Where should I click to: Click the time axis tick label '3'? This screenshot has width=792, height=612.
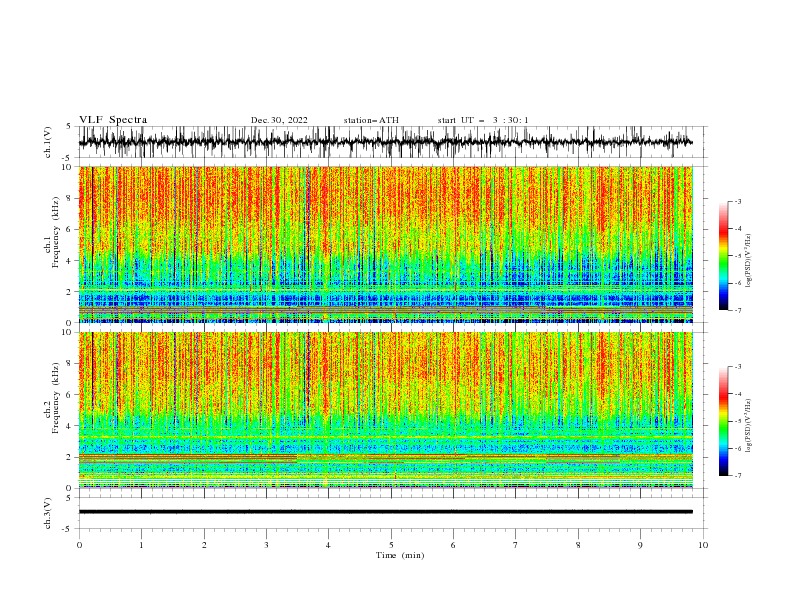[x=266, y=545]
